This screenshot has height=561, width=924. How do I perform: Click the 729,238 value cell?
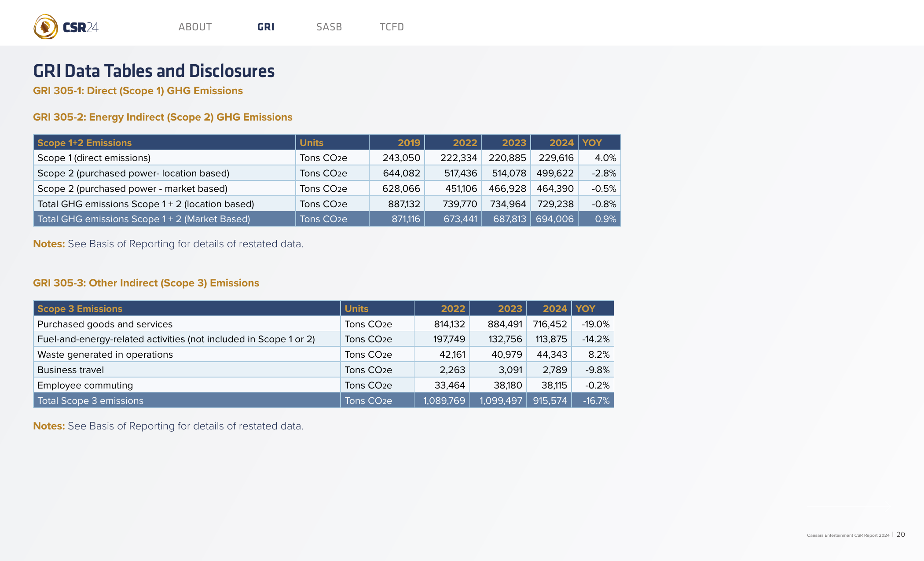[x=555, y=204]
